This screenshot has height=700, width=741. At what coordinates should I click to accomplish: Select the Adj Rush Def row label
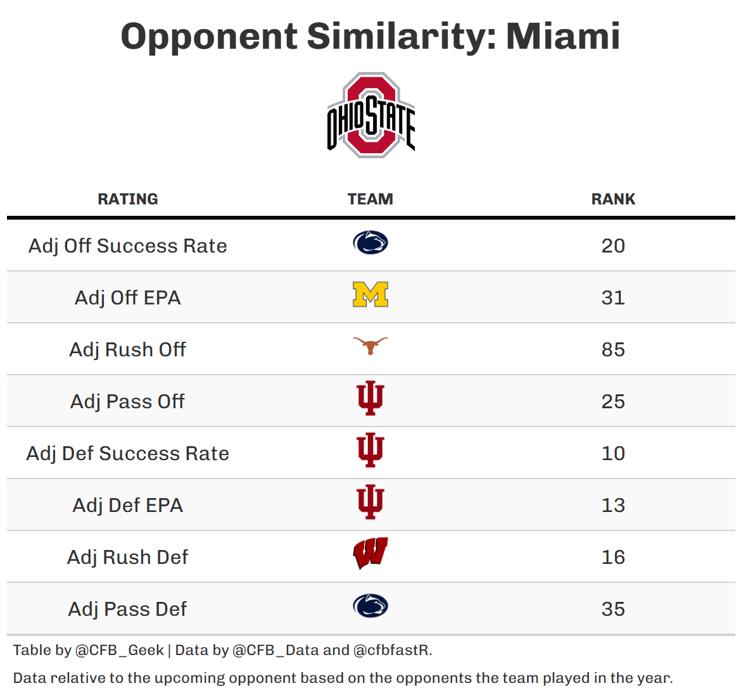tap(128, 557)
